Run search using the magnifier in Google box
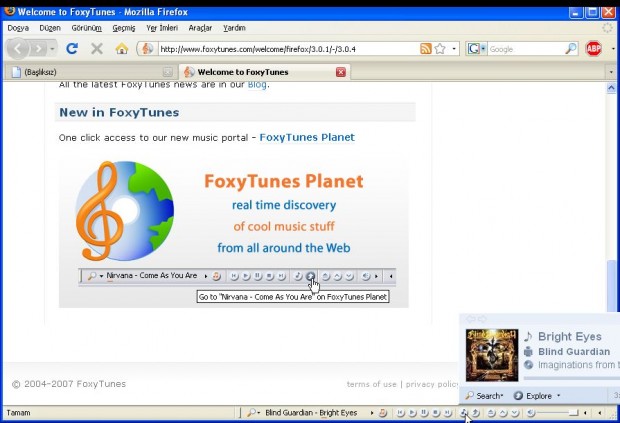Image resolution: width=620 pixels, height=423 pixels. click(571, 49)
